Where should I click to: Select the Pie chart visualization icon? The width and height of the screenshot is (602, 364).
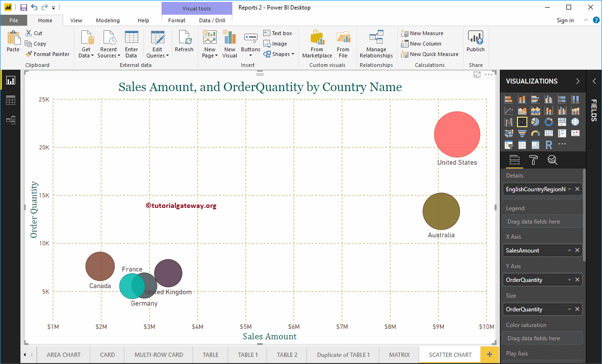pyautogui.click(x=535, y=121)
